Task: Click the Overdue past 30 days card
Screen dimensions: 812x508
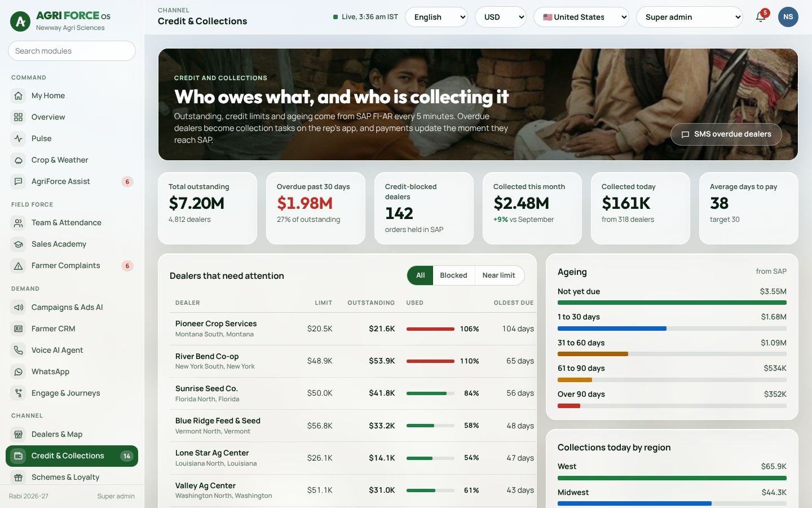Action: click(x=316, y=208)
